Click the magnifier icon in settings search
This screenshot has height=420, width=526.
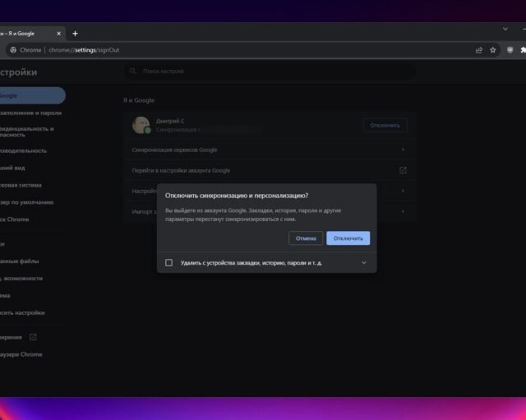click(133, 72)
